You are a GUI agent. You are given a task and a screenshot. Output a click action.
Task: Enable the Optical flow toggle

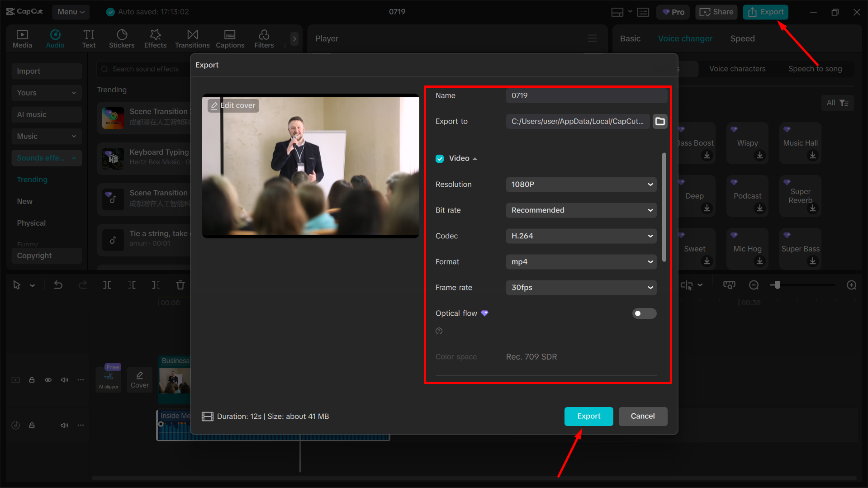click(644, 313)
